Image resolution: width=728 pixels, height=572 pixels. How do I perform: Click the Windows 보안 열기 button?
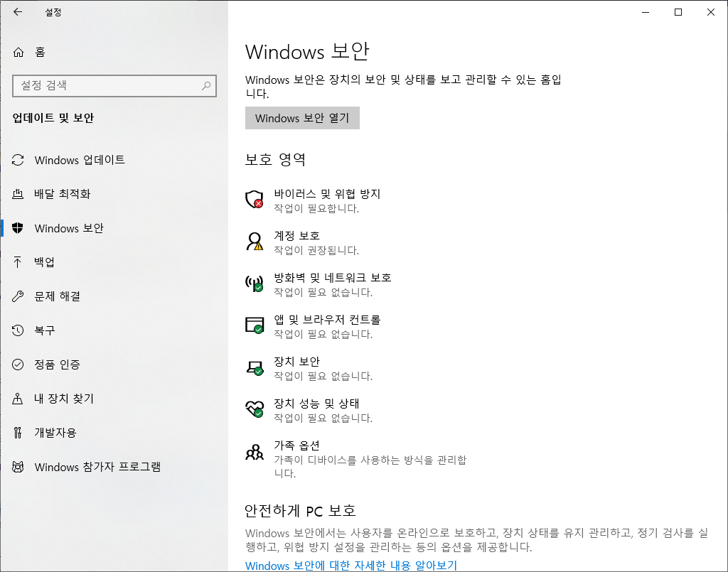pos(302,118)
